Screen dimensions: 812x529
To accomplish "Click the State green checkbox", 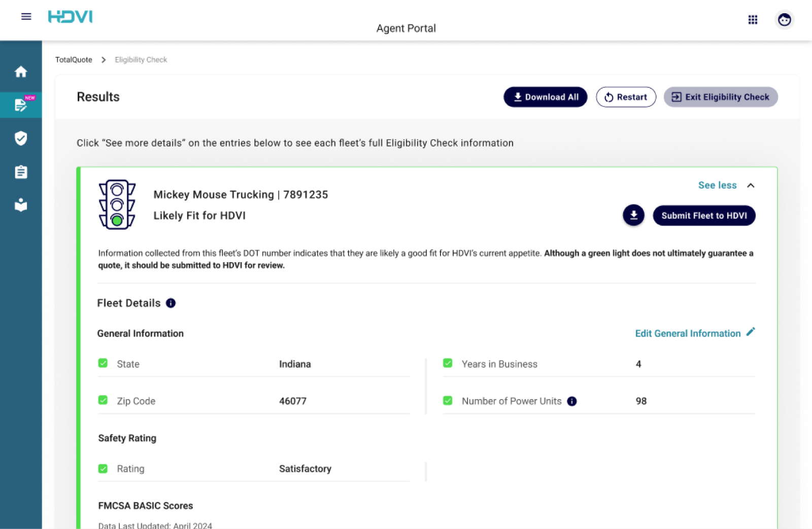I will [103, 363].
